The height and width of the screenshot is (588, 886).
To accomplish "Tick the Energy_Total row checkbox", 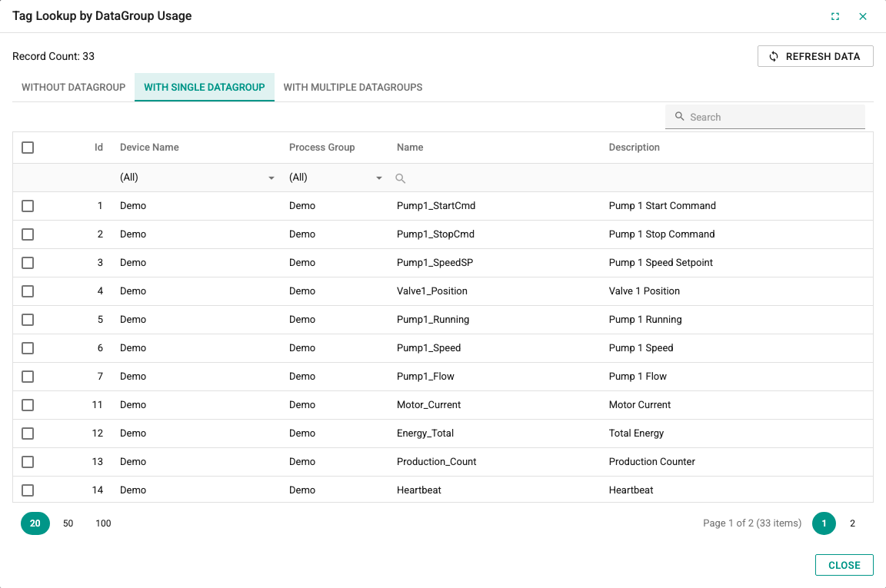I will point(28,434).
